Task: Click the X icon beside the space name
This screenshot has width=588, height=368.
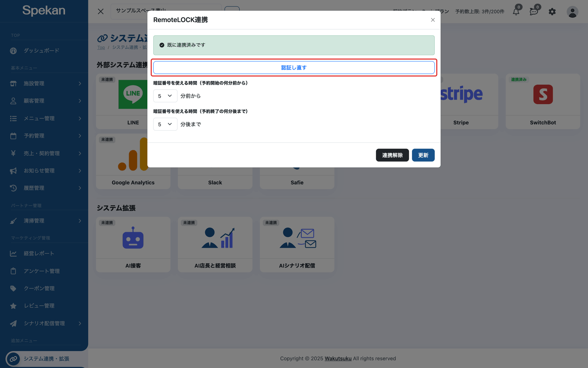Action: pyautogui.click(x=101, y=11)
